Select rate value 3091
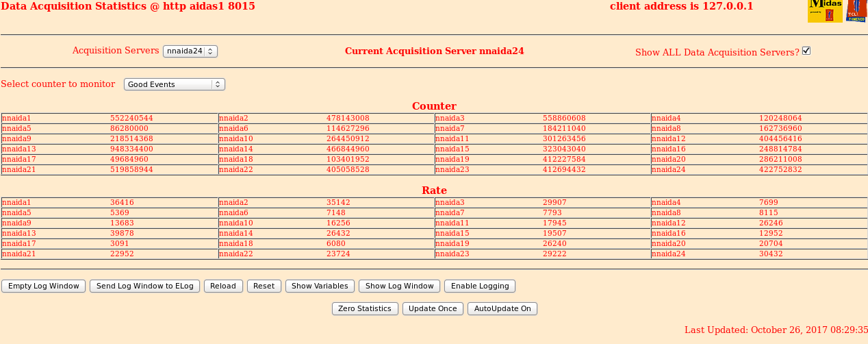Image resolution: width=868 pixels, height=344 pixels. click(120, 243)
